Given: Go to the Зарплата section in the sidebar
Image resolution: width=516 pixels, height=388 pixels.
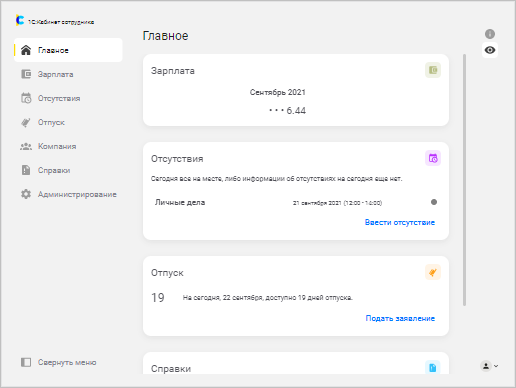Looking at the screenshot, I should pos(68,74).
